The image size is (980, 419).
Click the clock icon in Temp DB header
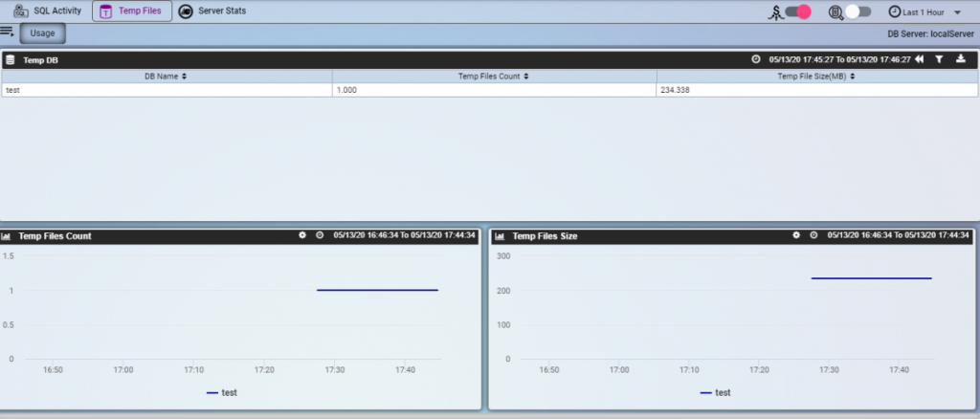756,59
